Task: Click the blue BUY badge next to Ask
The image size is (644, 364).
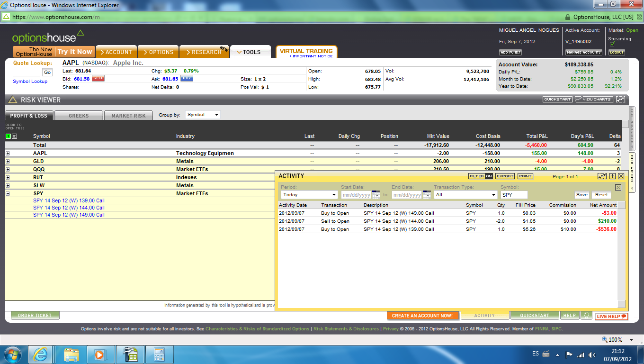Action: pyautogui.click(x=187, y=79)
